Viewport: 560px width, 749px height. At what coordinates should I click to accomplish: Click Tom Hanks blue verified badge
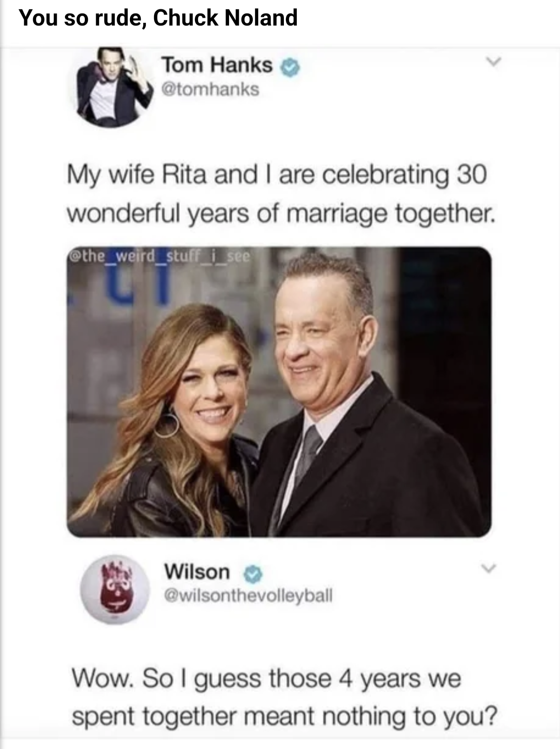pos(290,68)
